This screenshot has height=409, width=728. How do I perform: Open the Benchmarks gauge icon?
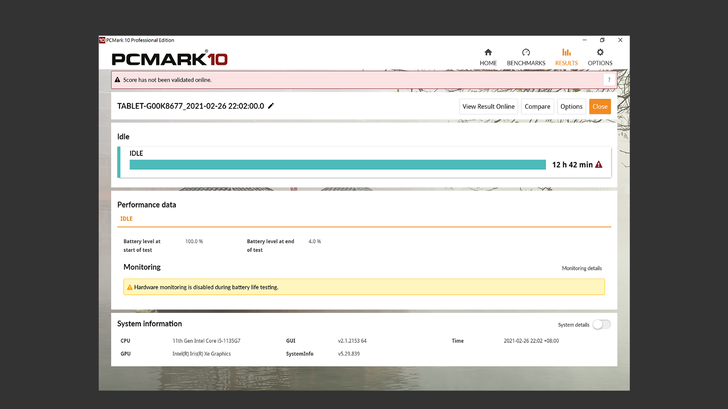[x=526, y=52]
